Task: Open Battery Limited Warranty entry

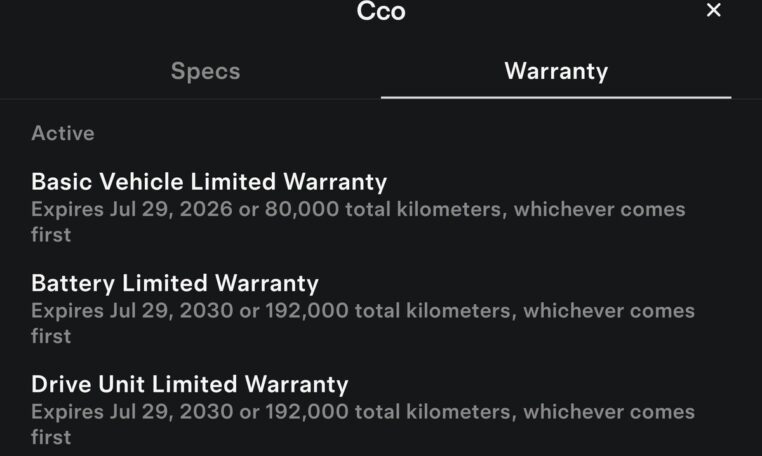Action: (175, 283)
